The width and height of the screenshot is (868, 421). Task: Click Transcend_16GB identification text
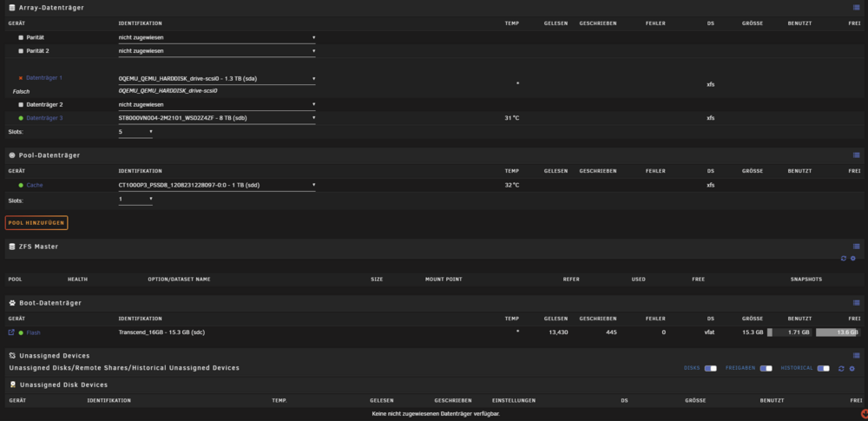click(161, 332)
